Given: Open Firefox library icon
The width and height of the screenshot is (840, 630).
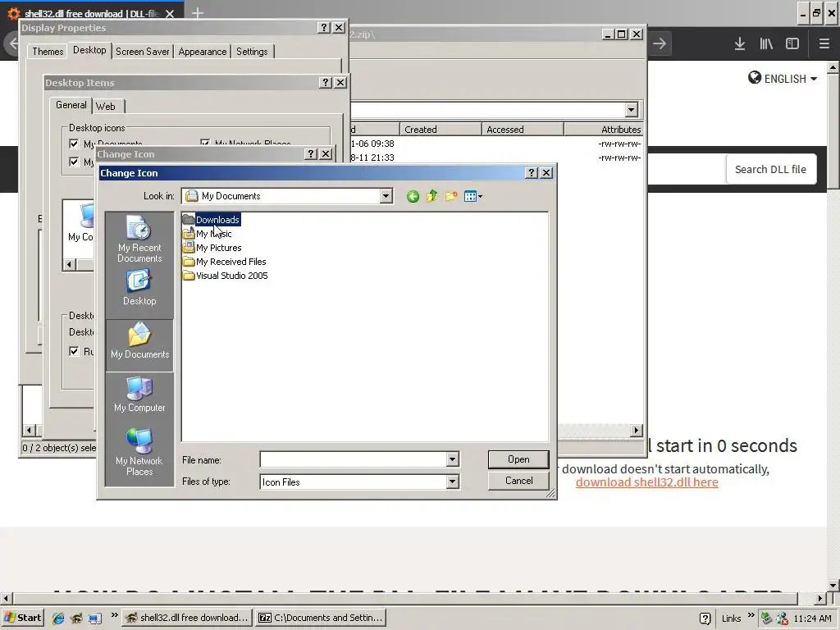Looking at the screenshot, I should pyautogui.click(x=766, y=44).
